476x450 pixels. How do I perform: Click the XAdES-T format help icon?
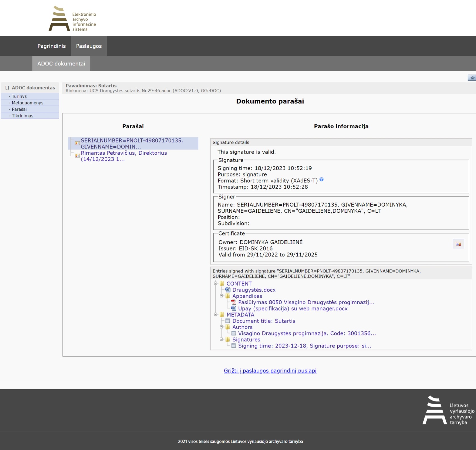[321, 180]
